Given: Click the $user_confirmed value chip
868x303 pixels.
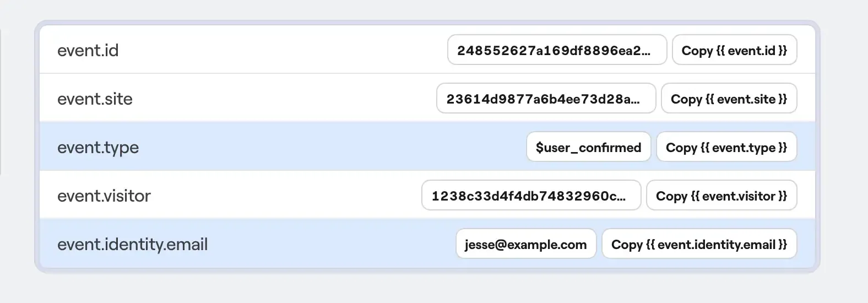Looking at the screenshot, I should click(x=588, y=148).
